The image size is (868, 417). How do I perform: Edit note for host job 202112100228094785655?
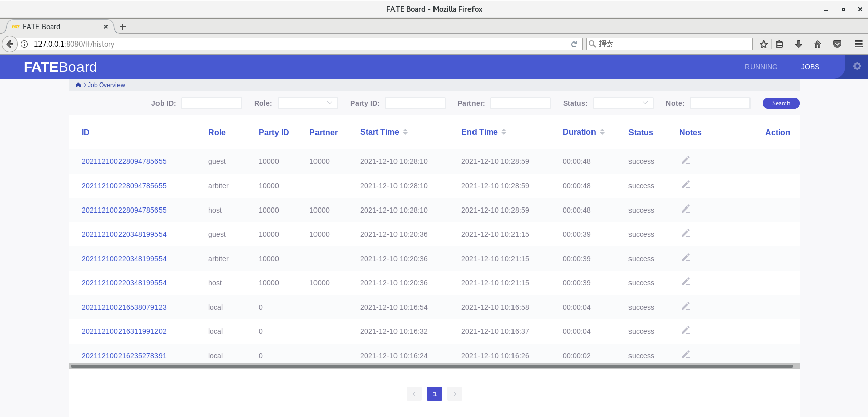[686, 209]
